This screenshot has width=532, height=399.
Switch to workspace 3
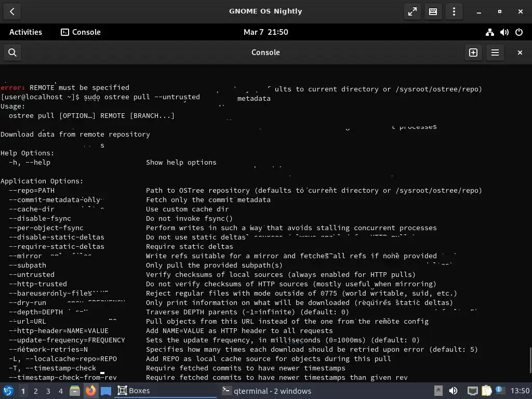tap(48, 391)
